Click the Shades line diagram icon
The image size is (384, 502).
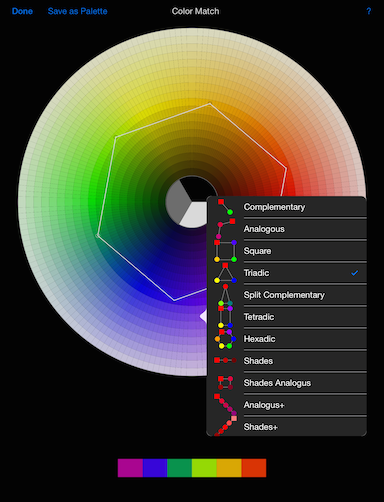point(225,360)
